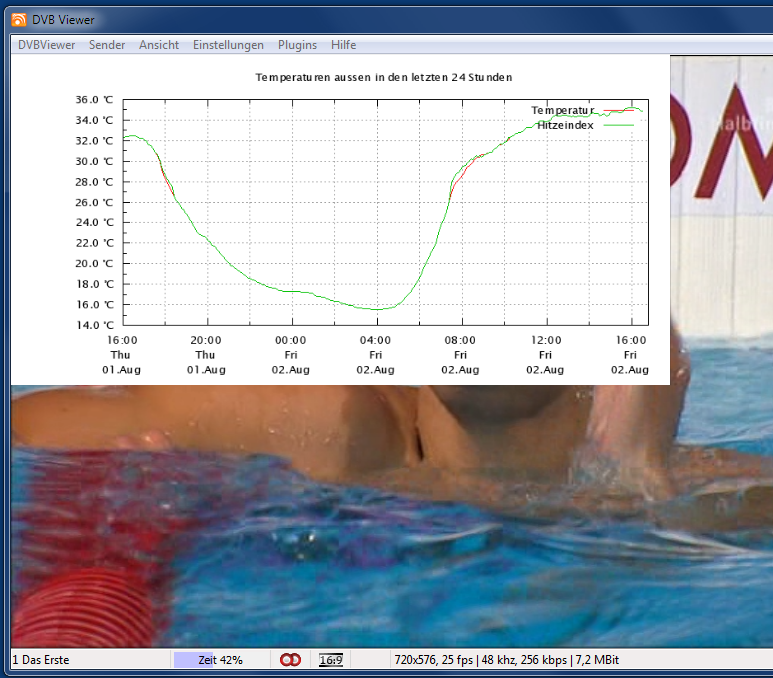
Task: Click the Zeit 42% progress bar
Action: (220, 660)
